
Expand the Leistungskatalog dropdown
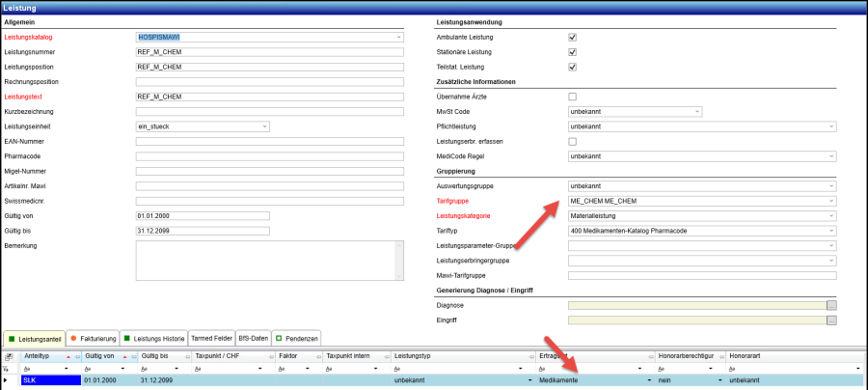point(398,38)
